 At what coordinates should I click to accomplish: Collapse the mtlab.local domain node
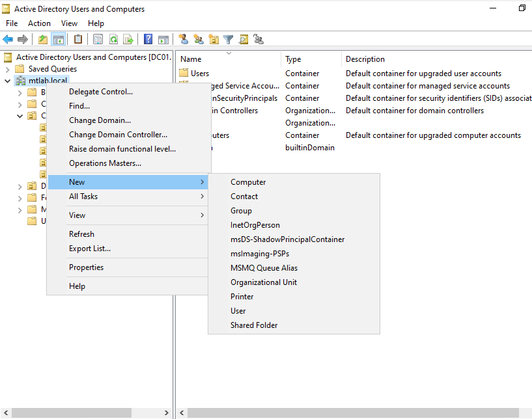tap(7, 81)
